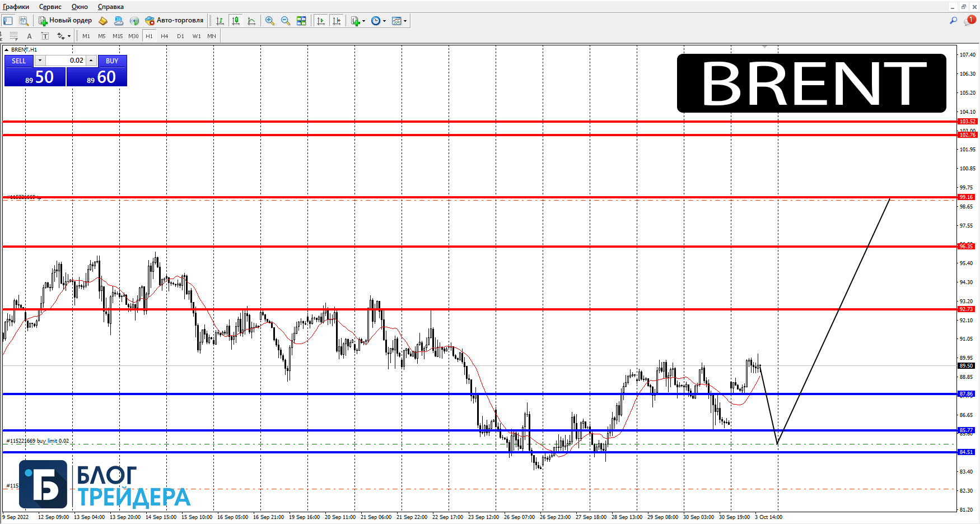Click the '23 Sep 12:00' time label
Image resolution: width=980 pixels, height=524 pixels.
[x=483, y=517]
